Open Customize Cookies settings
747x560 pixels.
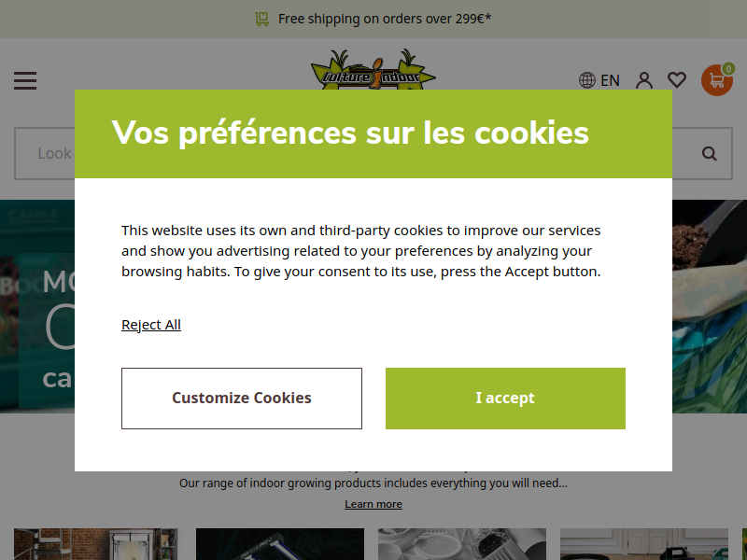(x=242, y=399)
